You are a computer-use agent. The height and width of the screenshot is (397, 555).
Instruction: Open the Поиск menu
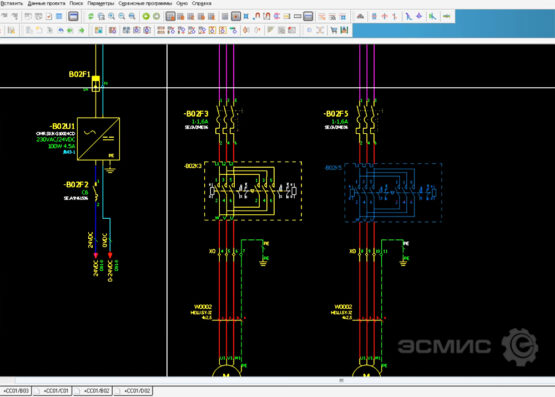tap(76, 3)
